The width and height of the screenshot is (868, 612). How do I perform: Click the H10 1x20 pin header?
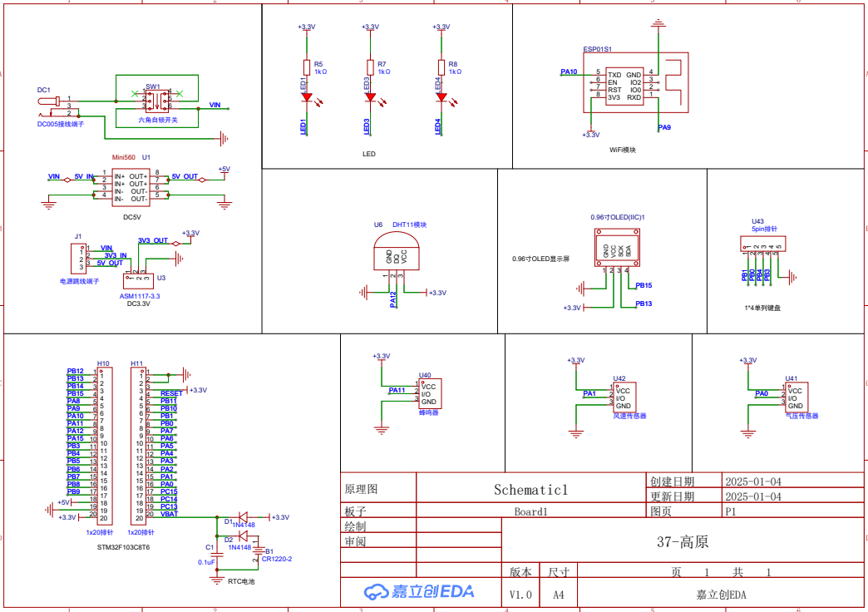click(x=105, y=446)
